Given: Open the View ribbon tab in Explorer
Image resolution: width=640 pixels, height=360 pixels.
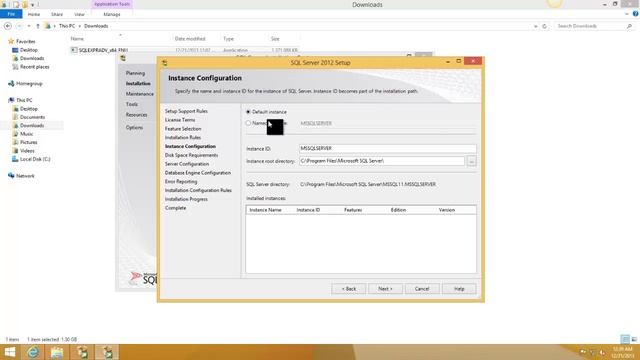Looking at the screenshot, I should coord(79,14).
